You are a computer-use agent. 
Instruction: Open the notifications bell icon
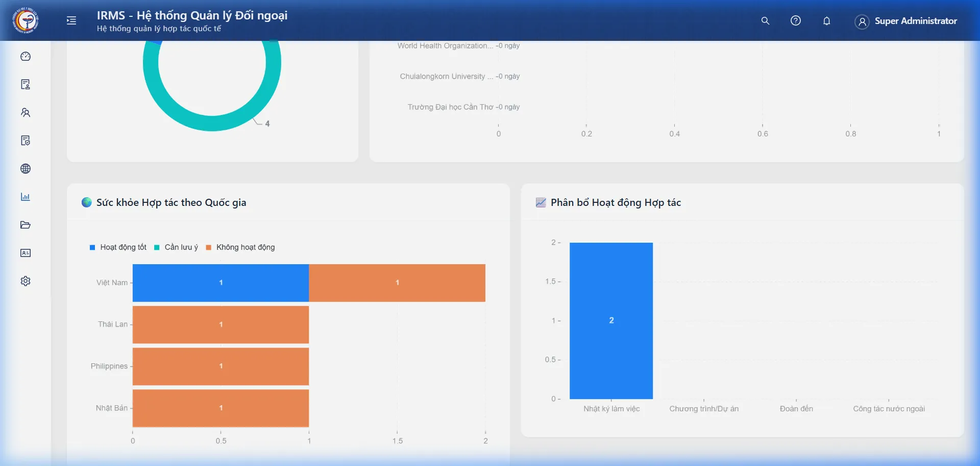pos(826,21)
